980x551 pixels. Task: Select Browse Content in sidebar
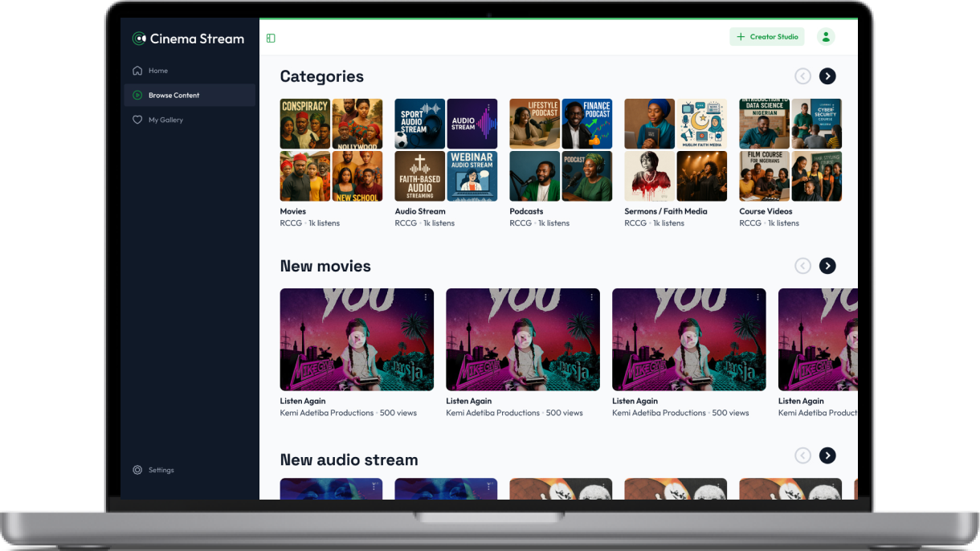click(x=174, y=96)
